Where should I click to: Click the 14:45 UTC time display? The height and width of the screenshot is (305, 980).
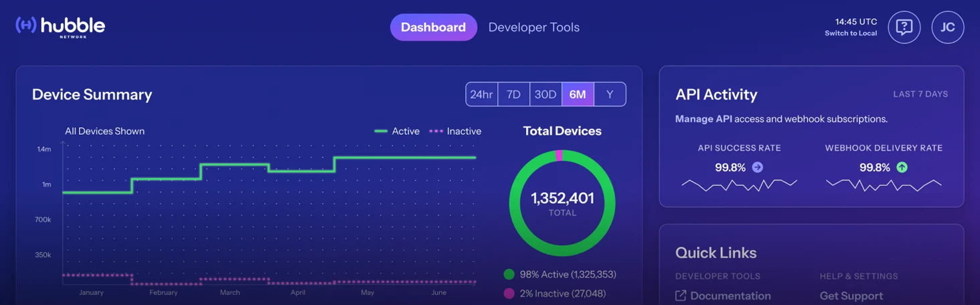(856, 22)
